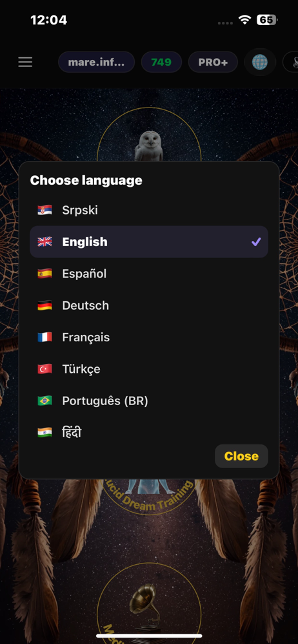Open the PRO+ subscription badge

pyautogui.click(x=213, y=62)
